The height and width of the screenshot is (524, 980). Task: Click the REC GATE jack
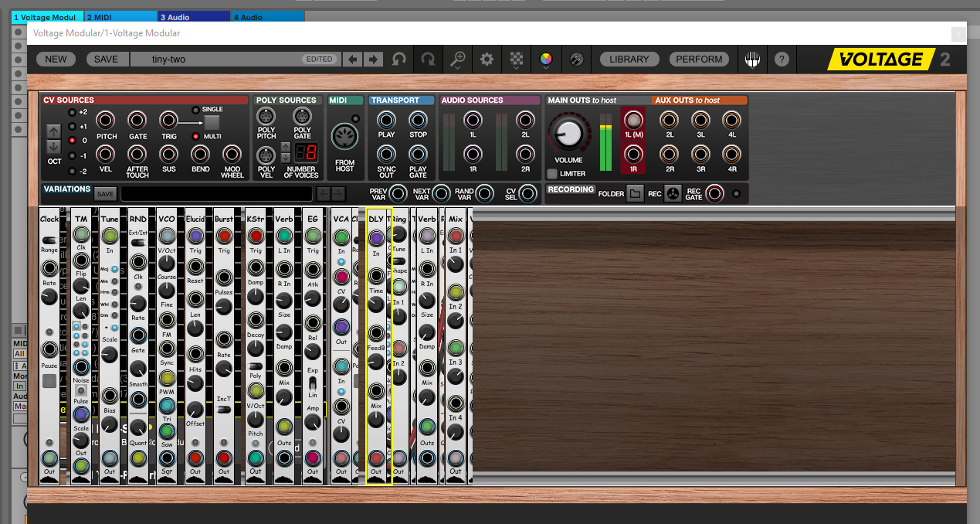tap(714, 193)
